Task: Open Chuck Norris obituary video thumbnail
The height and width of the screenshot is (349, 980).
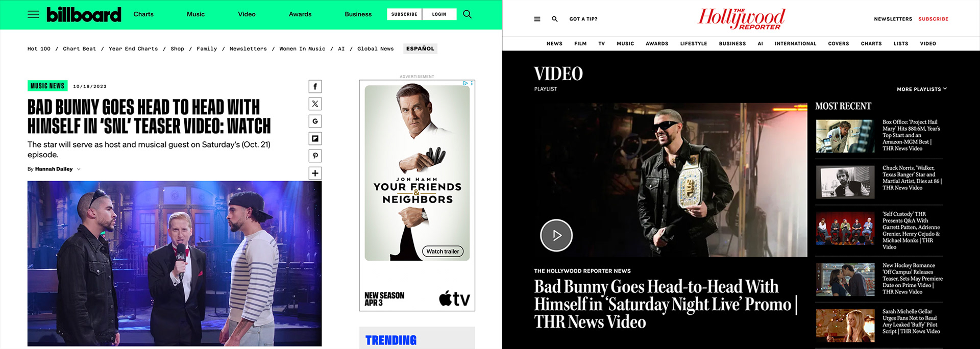Action: (x=845, y=182)
